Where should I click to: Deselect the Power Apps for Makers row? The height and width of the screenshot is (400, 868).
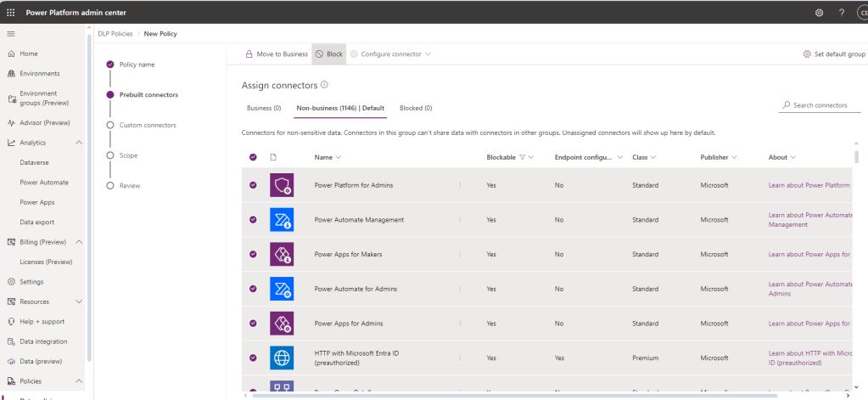click(253, 254)
